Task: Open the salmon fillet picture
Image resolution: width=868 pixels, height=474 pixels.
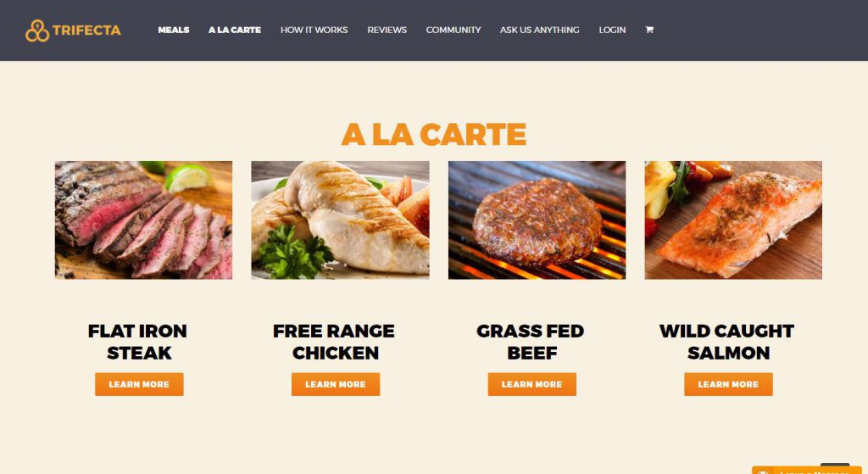Action: coord(733,220)
